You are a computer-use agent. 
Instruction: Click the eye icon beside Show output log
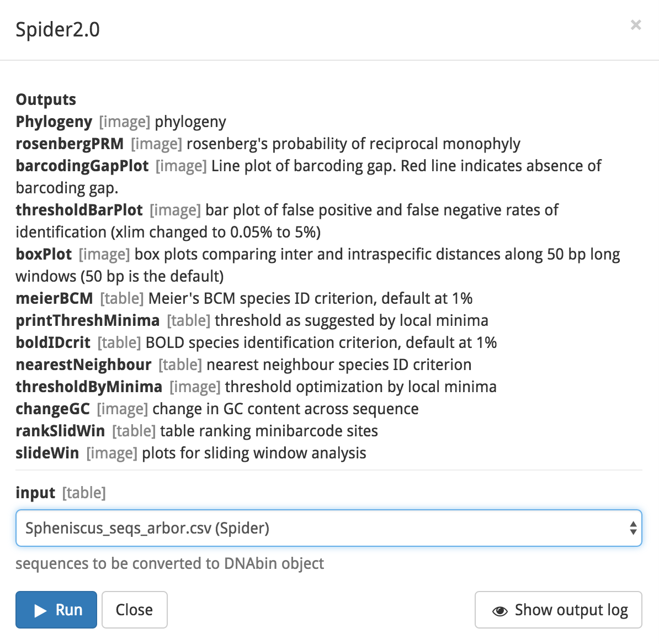[x=499, y=611]
